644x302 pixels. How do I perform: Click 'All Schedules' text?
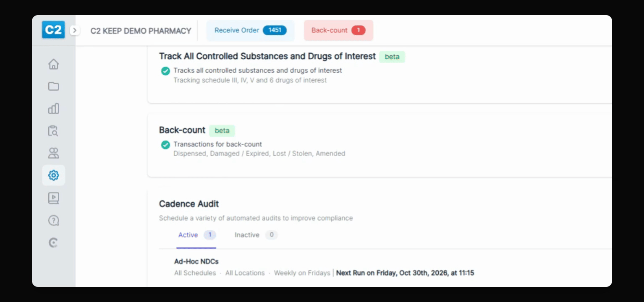(x=195, y=273)
